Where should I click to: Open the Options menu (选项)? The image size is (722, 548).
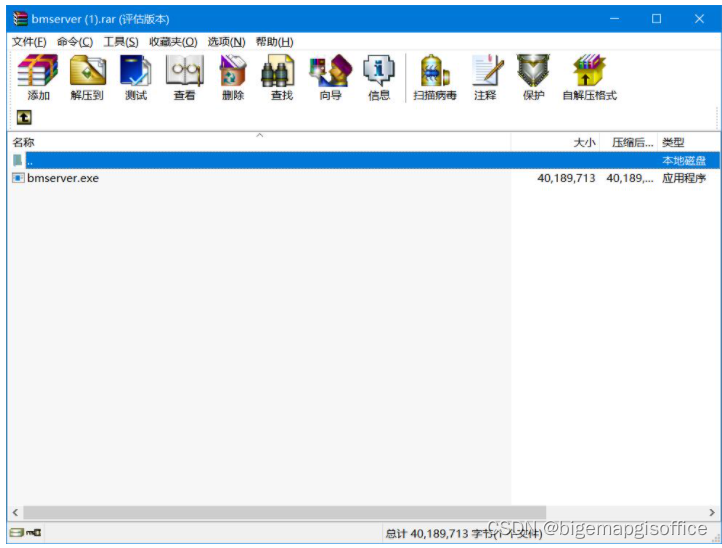click(226, 42)
